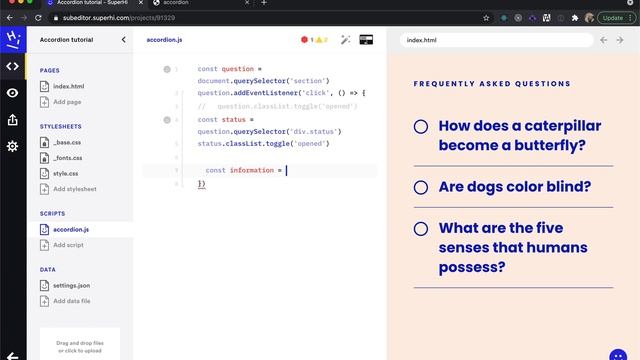Open _fonts.css stylesheet
The height and width of the screenshot is (360, 640).
coord(68,158)
